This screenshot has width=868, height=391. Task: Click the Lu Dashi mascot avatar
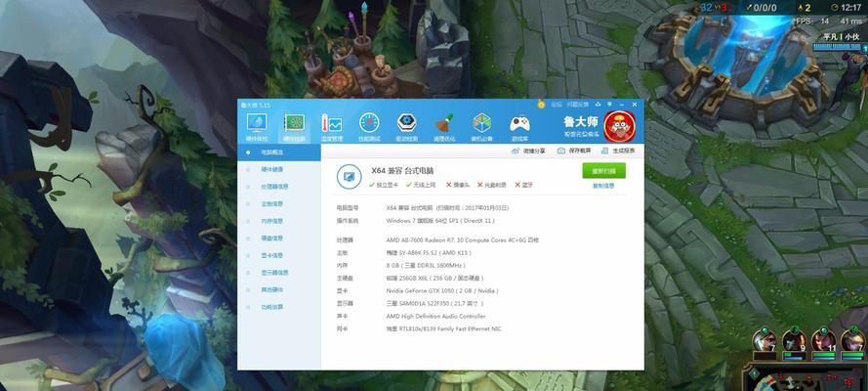pos(619,127)
